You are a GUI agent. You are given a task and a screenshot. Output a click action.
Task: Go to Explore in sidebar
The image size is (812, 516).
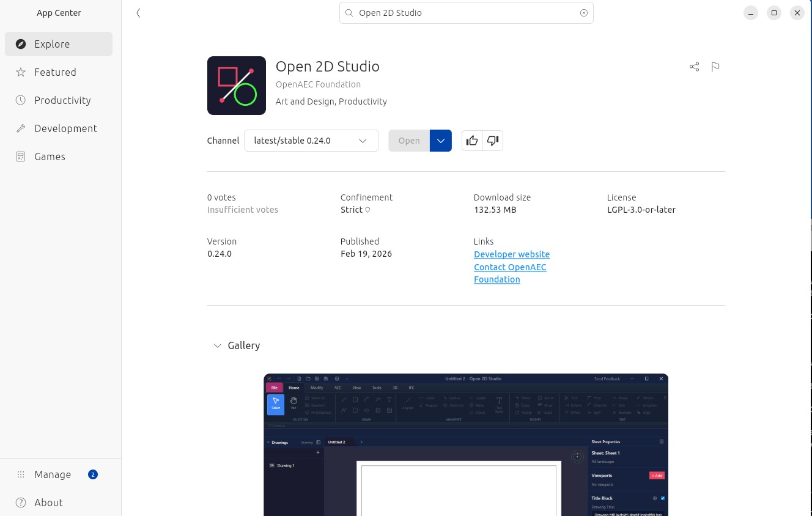(59, 44)
